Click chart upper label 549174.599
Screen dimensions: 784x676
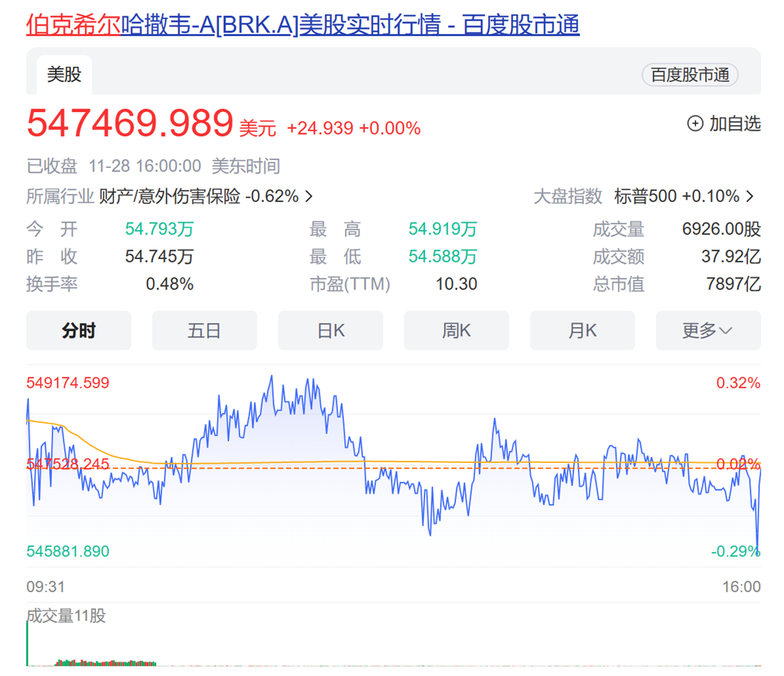[68, 383]
